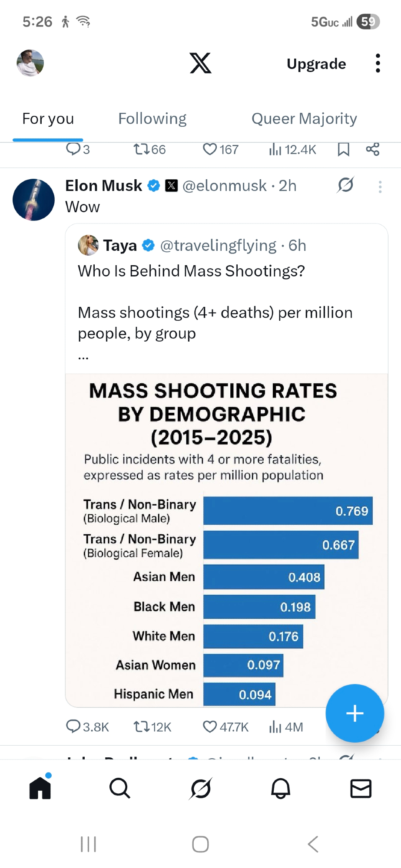Tap the Home icon in bottom bar
Image resolution: width=401 pixels, height=868 pixels.
[40, 788]
